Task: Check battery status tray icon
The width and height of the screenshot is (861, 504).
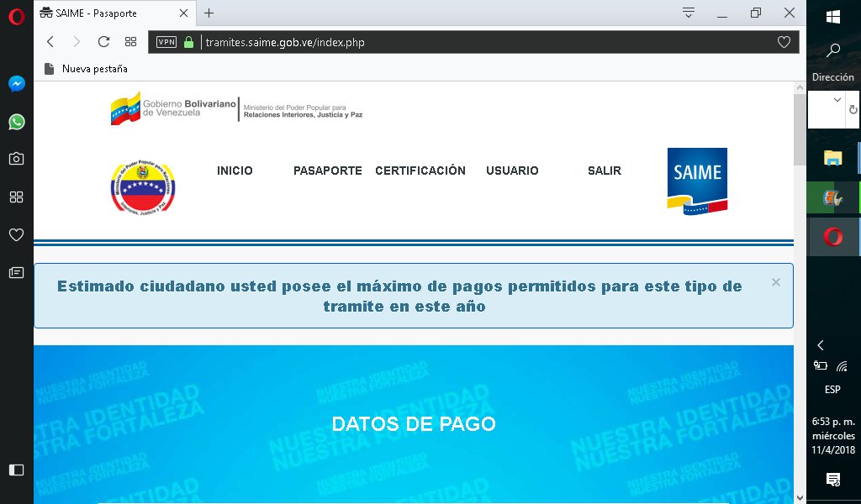Action: [821, 365]
